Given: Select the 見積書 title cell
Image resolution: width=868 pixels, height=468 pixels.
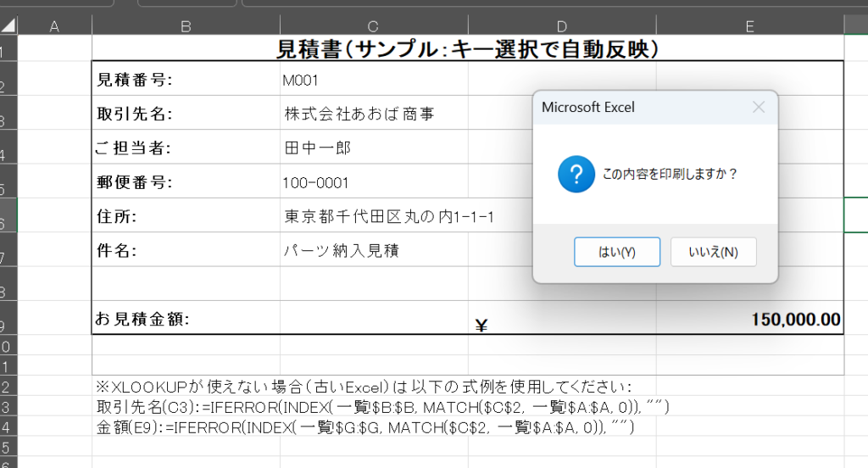Looking at the screenshot, I should tap(467, 49).
